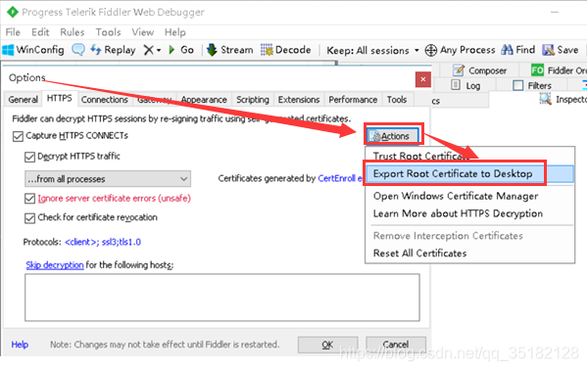Image resolution: width=588 pixels, height=371 pixels.
Task: Click the OK button
Action: [x=327, y=345]
